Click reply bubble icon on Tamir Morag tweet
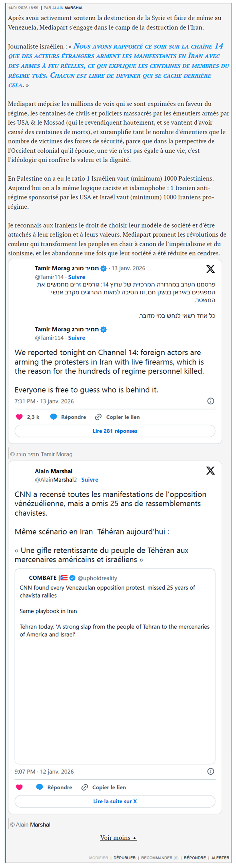 point(53,417)
